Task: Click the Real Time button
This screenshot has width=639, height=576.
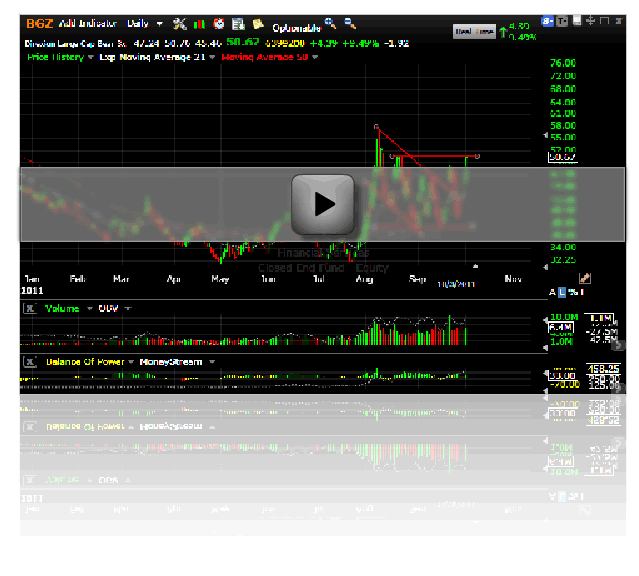Action: [x=474, y=31]
